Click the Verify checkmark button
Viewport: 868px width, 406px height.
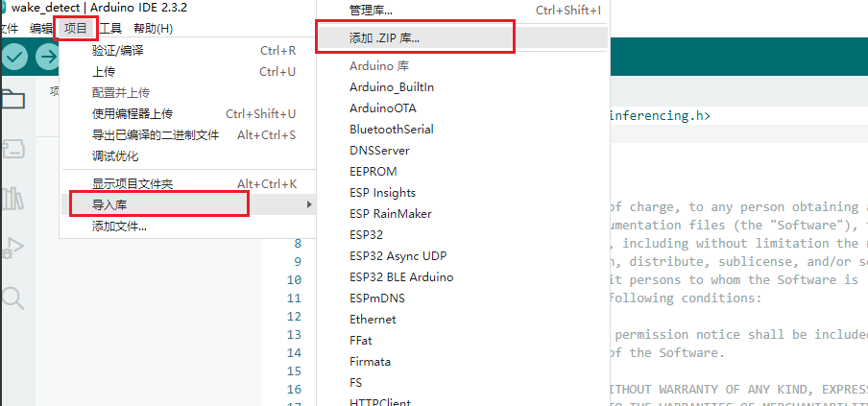(13, 58)
